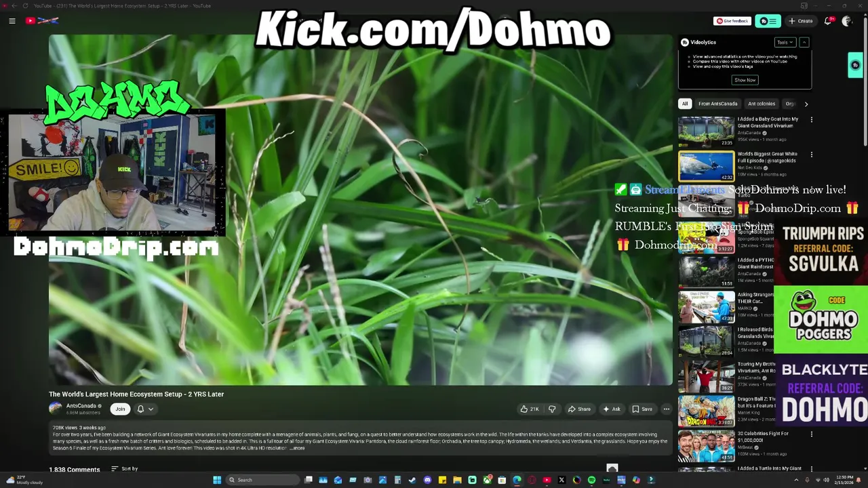
Task: Open options for Added a Turtle video
Action: click(x=811, y=469)
